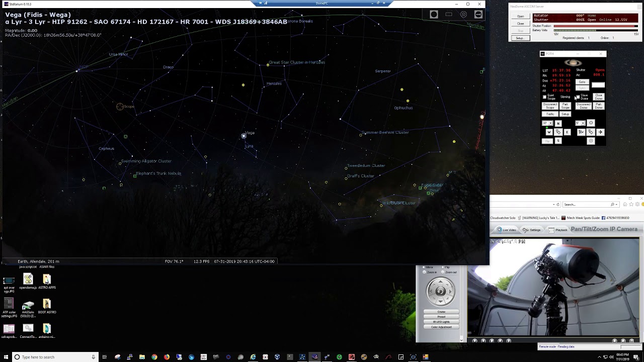Open browser favorites star icon
Viewport: 644px width, 362px height.
pos(631,204)
